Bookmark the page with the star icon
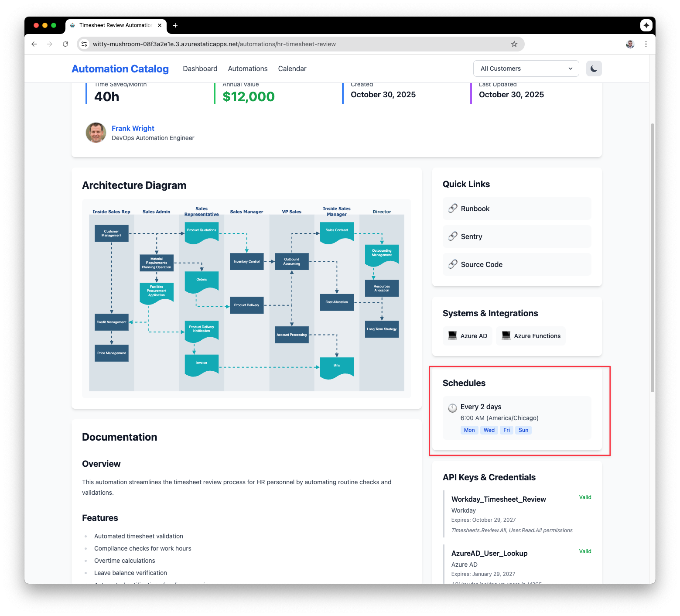The height and width of the screenshot is (616, 680). click(514, 44)
